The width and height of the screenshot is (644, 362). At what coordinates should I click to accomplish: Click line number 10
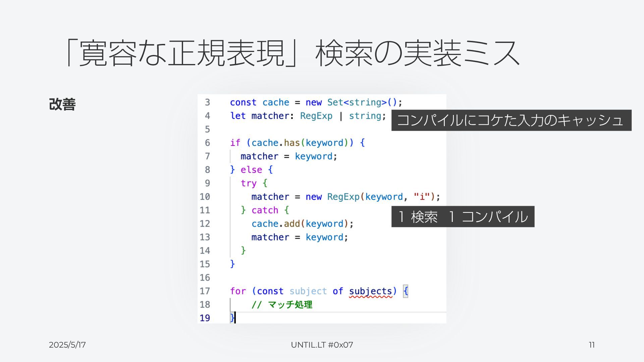click(205, 197)
